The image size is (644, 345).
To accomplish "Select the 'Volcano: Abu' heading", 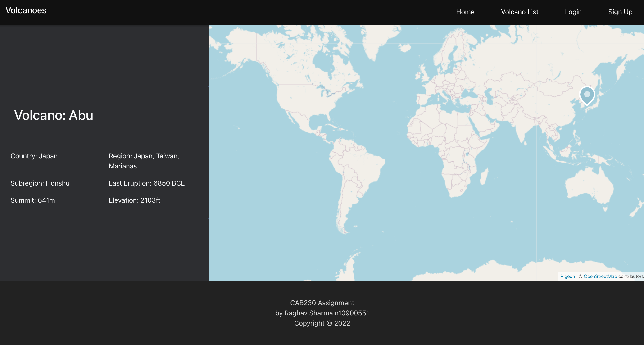I will 54,115.
